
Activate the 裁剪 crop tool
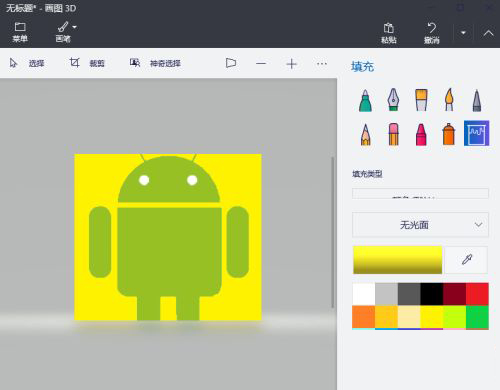coord(87,63)
